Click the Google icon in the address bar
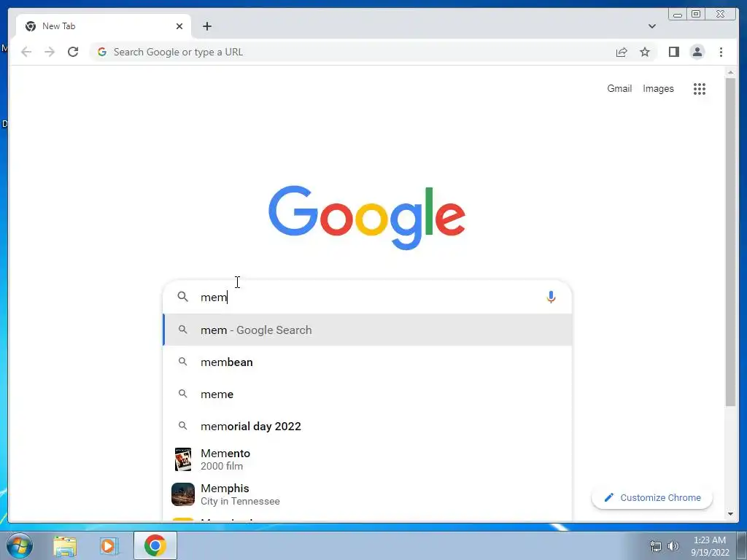This screenshot has width=747, height=560. tap(102, 52)
